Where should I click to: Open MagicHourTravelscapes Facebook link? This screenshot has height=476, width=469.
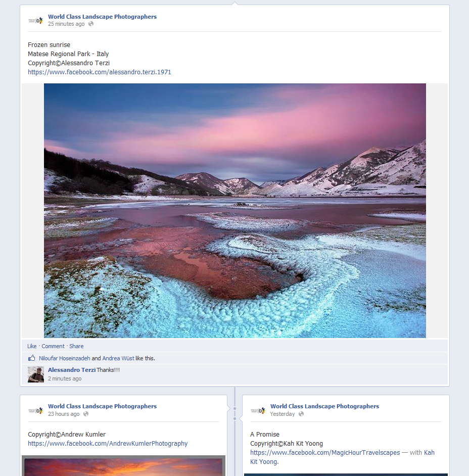coord(325,453)
